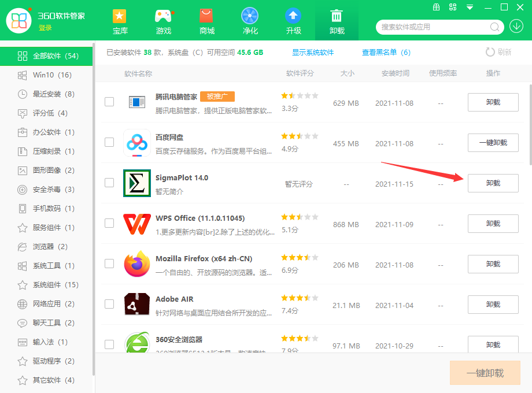This screenshot has height=393, width=532.
Task: Tick the SigmaPlot 14.0 checkbox
Action: [109, 183]
